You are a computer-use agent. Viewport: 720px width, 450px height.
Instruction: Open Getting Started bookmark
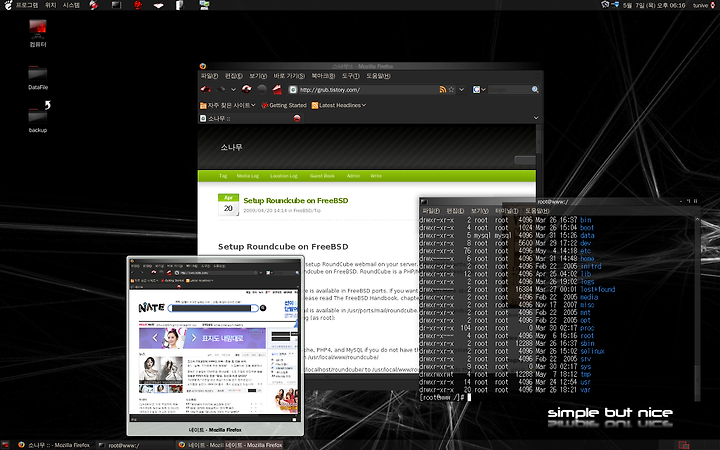click(284, 105)
